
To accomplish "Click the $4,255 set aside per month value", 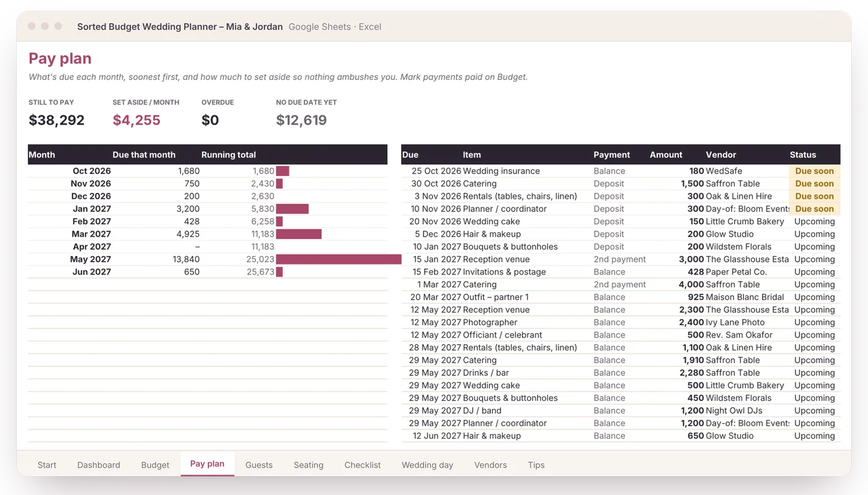I will point(136,120).
